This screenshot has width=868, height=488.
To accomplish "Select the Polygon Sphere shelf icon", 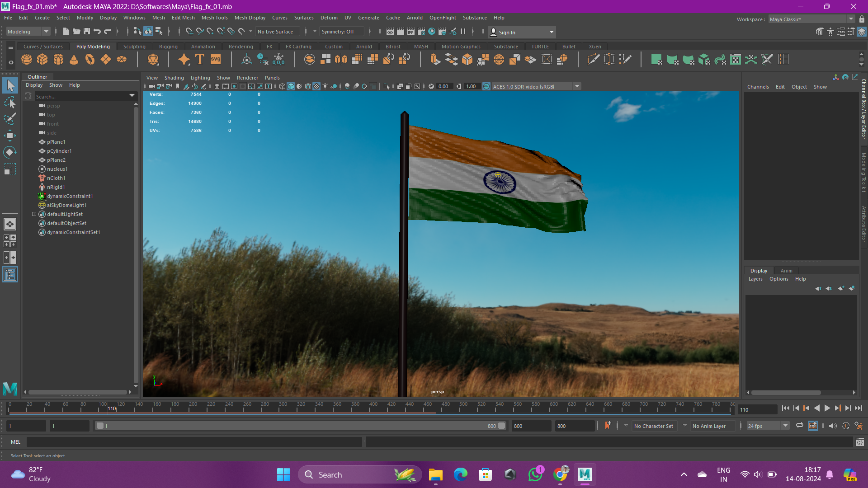I will [x=27, y=59].
